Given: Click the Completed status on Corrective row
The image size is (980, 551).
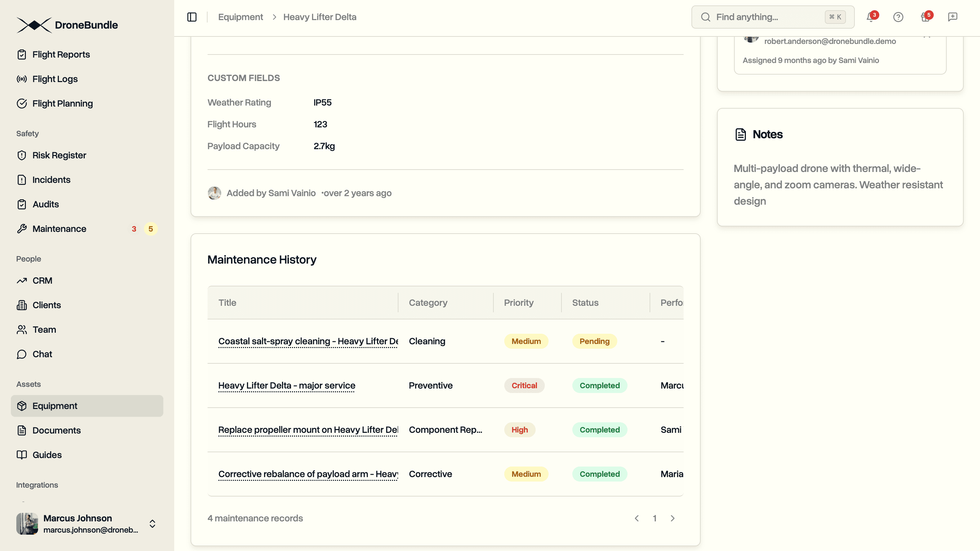Looking at the screenshot, I should click(600, 474).
